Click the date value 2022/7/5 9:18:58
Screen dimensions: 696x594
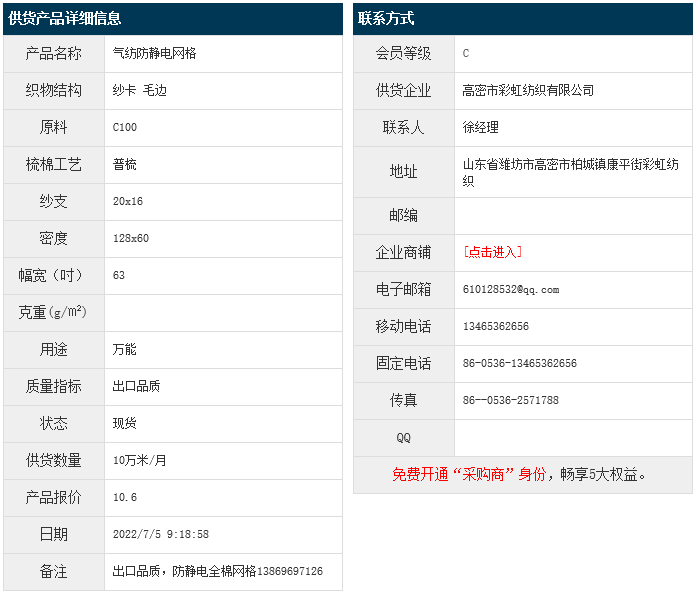click(x=160, y=534)
